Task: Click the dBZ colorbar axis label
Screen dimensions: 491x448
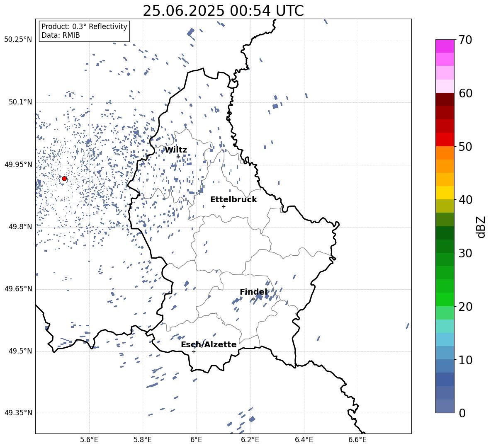Action: pos(481,227)
